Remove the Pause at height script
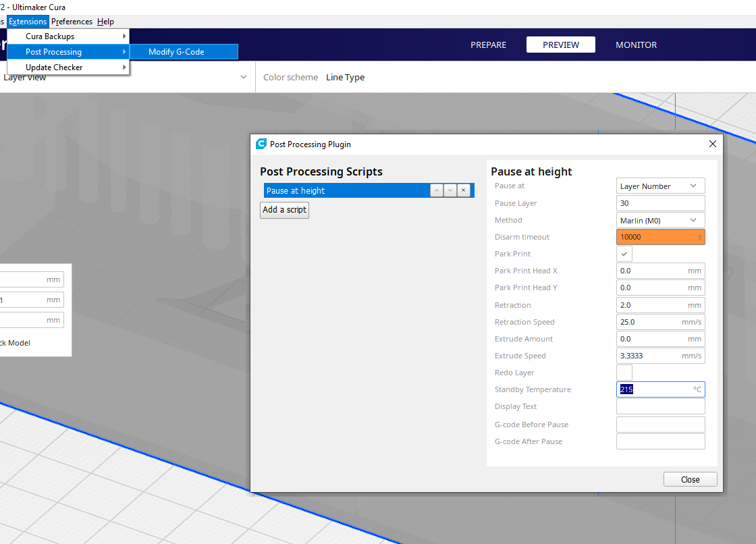The height and width of the screenshot is (544, 756). (463, 190)
